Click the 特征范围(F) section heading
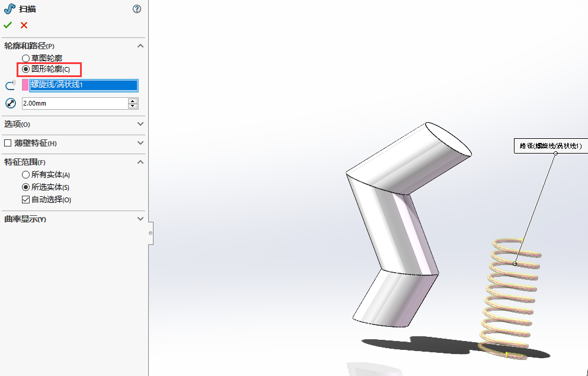Image resolution: width=588 pixels, height=376 pixels. (25, 162)
